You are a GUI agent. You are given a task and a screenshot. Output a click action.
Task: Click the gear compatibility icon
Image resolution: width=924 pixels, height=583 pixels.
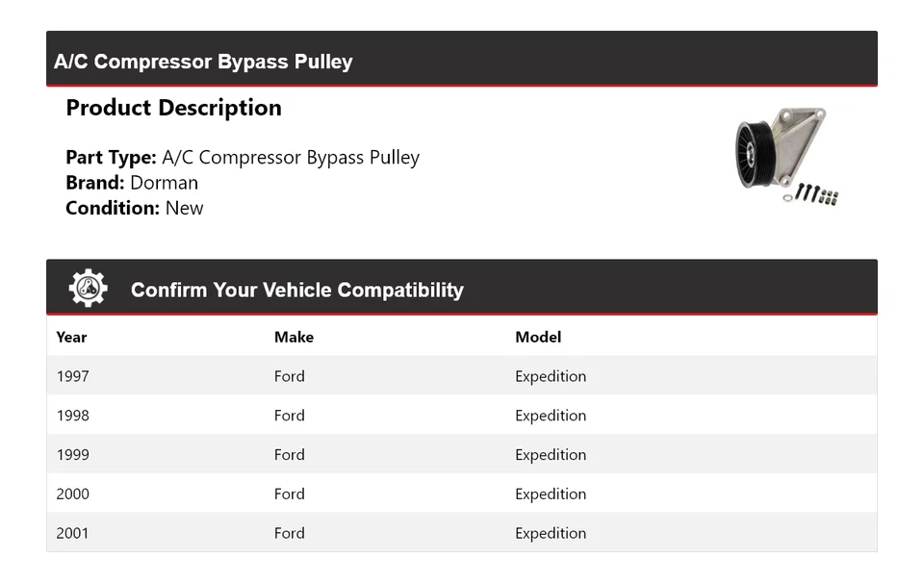pyautogui.click(x=88, y=289)
